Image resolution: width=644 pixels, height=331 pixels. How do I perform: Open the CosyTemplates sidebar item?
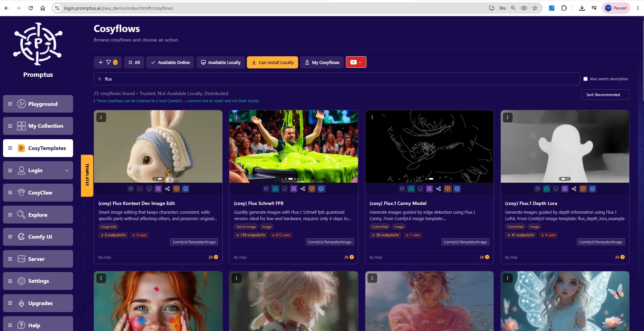38,148
